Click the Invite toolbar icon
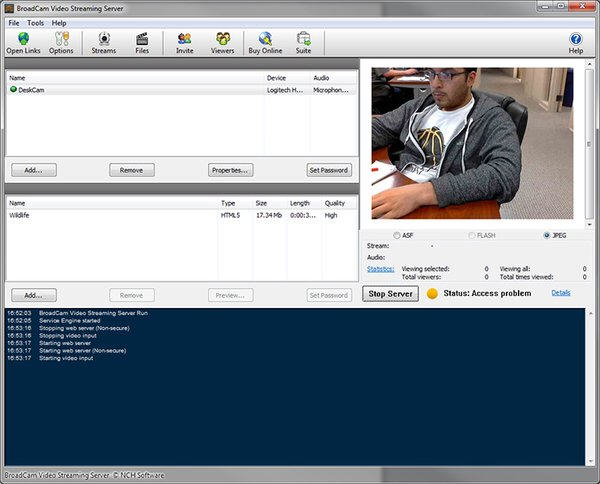The width and height of the screenshot is (600, 484). 184,39
